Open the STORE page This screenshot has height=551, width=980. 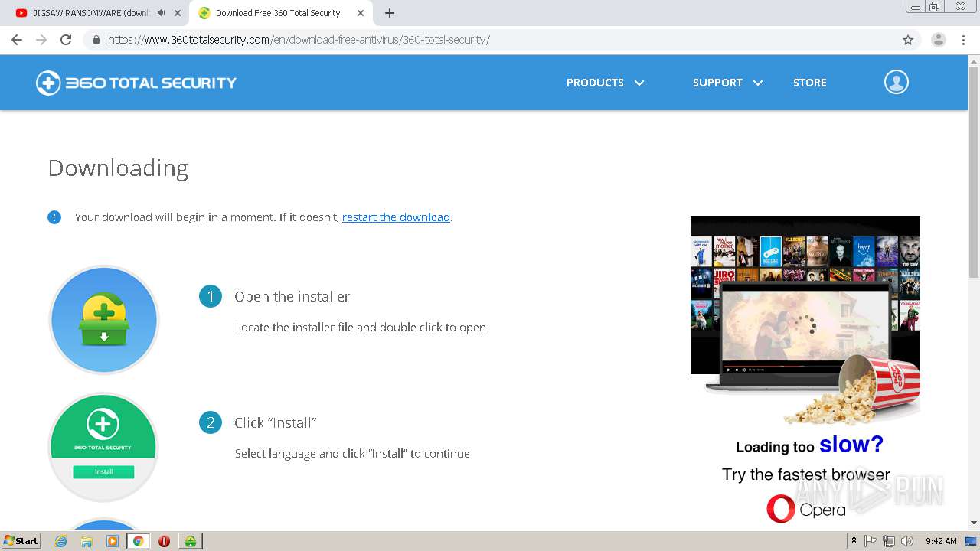coord(809,83)
